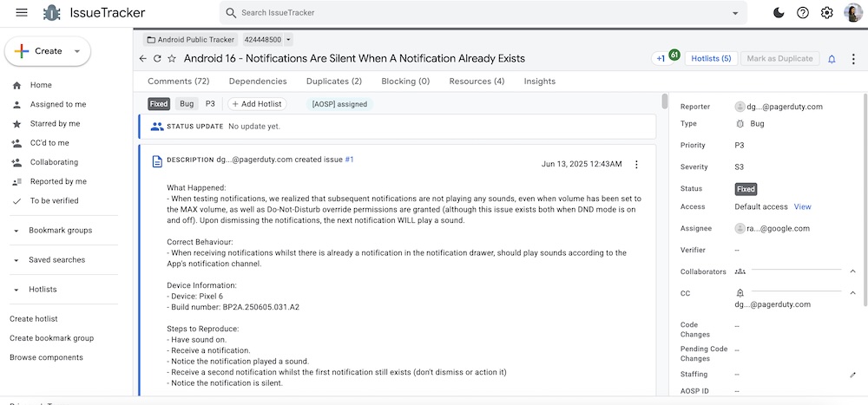This screenshot has height=405, width=868.
Task: Open CC'd to me list
Action: [49, 143]
